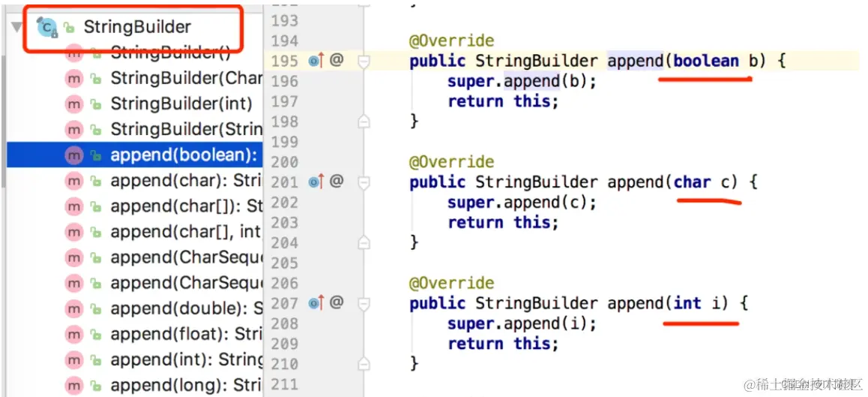Click 'super.append(i);' on line 208
Image resolution: width=868 pixels, height=397 pixels.
point(522,323)
